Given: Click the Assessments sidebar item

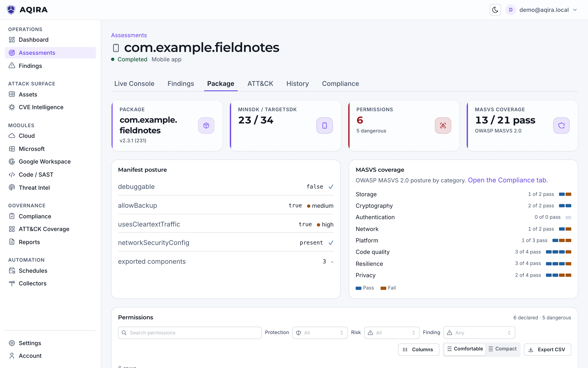Looking at the screenshot, I should [x=50, y=53].
